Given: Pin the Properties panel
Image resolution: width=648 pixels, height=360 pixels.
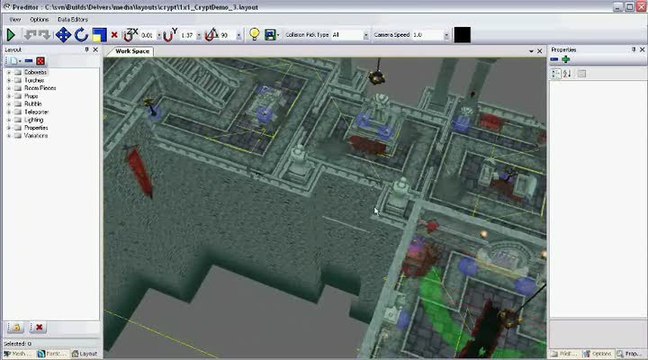Looking at the screenshot, I should click(634, 50).
